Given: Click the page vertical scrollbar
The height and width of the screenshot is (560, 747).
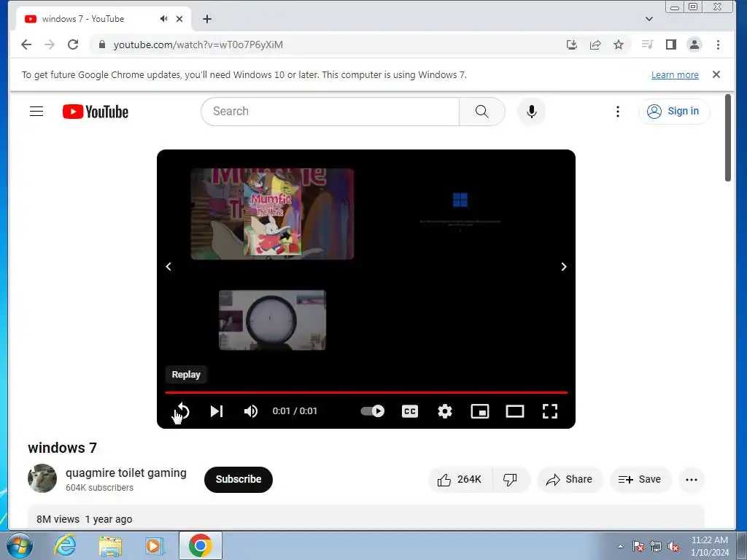Looking at the screenshot, I should [x=728, y=138].
